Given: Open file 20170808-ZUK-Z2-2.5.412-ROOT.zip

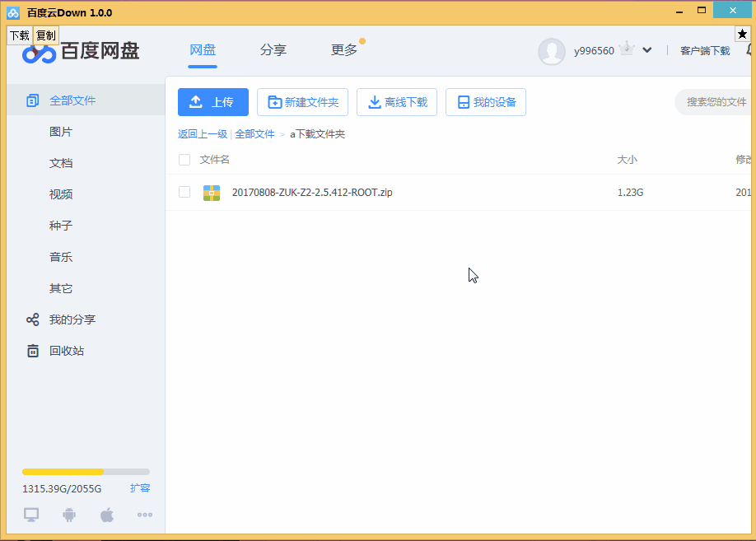Looking at the screenshot, I should 312,193.
